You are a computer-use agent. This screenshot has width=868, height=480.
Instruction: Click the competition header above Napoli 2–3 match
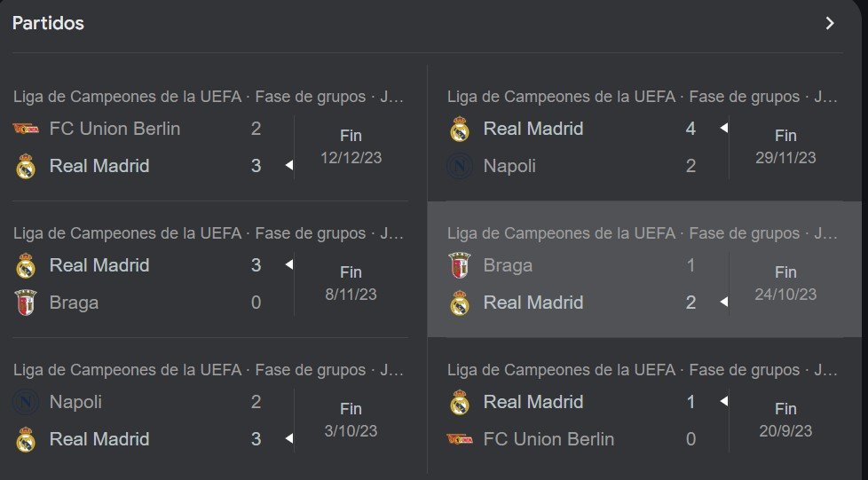(x=209, y=370)
